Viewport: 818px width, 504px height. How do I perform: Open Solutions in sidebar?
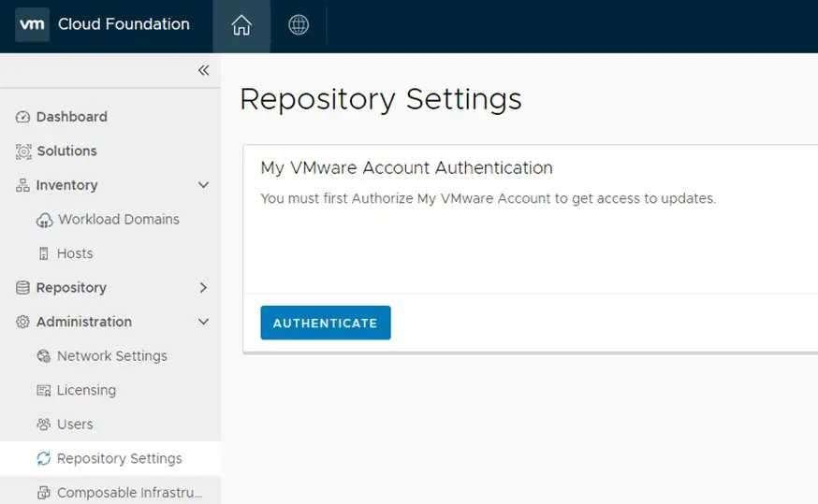[66, 151]
